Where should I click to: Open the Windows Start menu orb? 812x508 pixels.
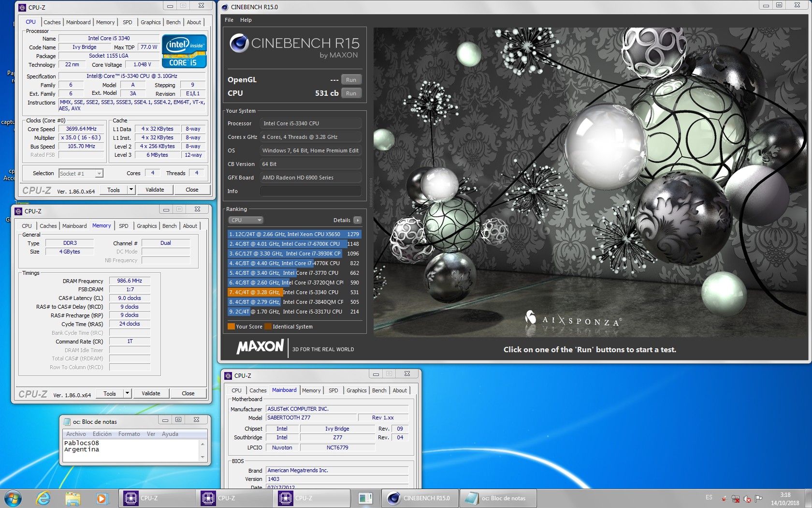[13, 498]
